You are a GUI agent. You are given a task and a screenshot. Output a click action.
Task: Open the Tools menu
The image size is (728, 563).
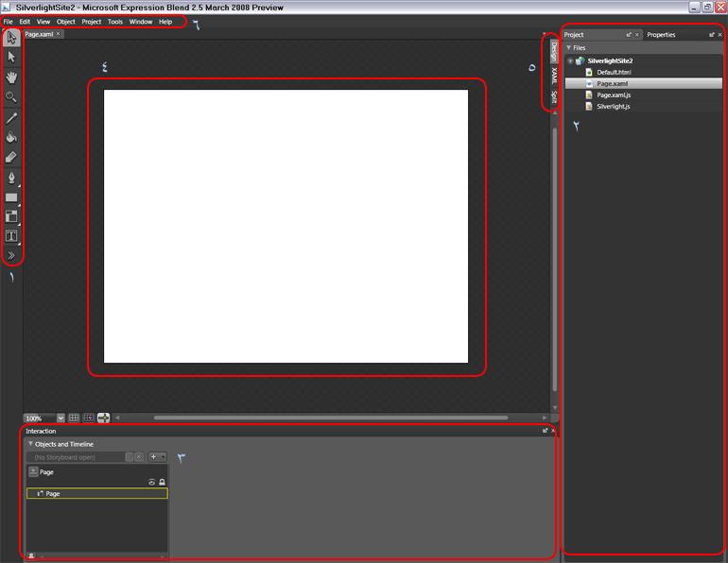(115, 22)
